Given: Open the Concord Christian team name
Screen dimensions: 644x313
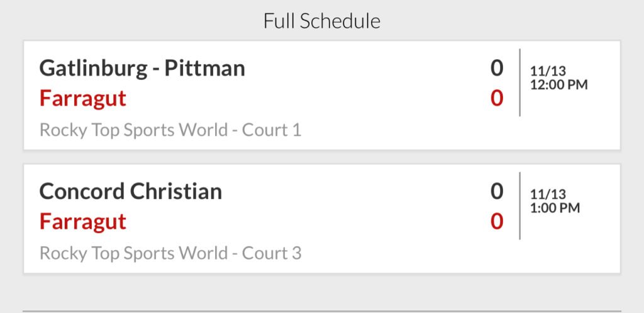Looking at the screenshot, I should click(x=130, y=191).
